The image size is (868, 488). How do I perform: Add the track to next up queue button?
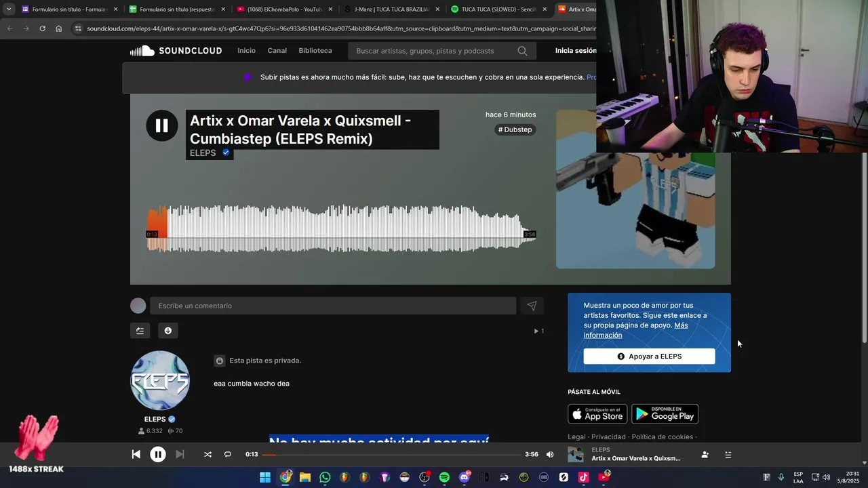(x=140, y=331)
